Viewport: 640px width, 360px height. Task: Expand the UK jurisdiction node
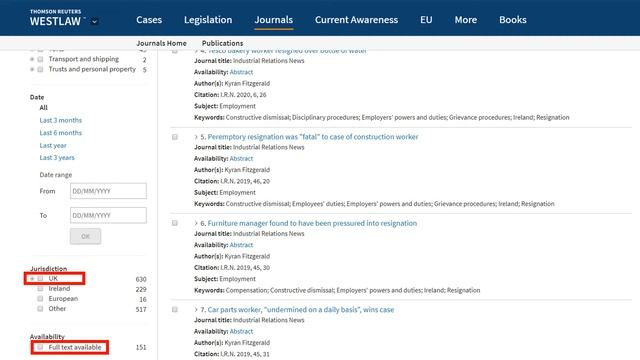[x=32, y=278]
